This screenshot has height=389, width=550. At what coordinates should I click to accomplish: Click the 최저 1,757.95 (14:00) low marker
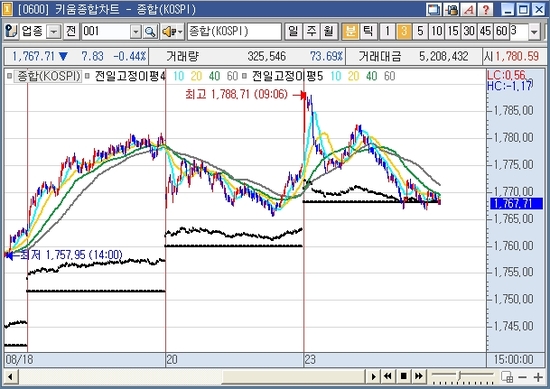71,255
